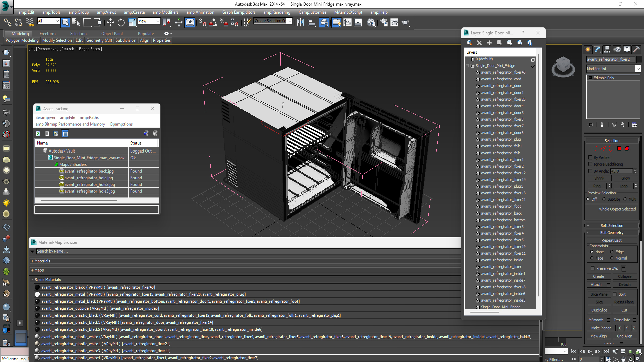The image size is (644, 362).
Task: Open the Create command panel tab
Action: click(588, 50)
